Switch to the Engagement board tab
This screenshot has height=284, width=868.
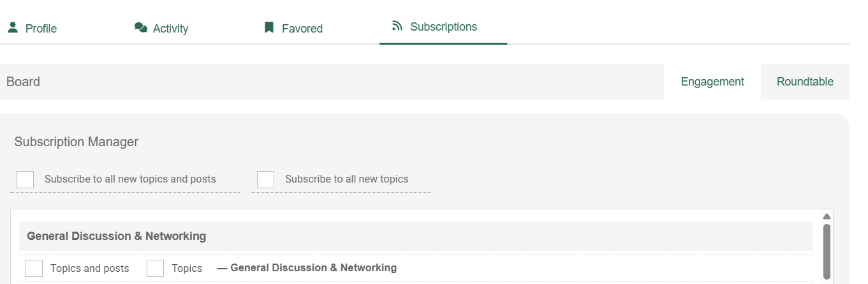712,82
